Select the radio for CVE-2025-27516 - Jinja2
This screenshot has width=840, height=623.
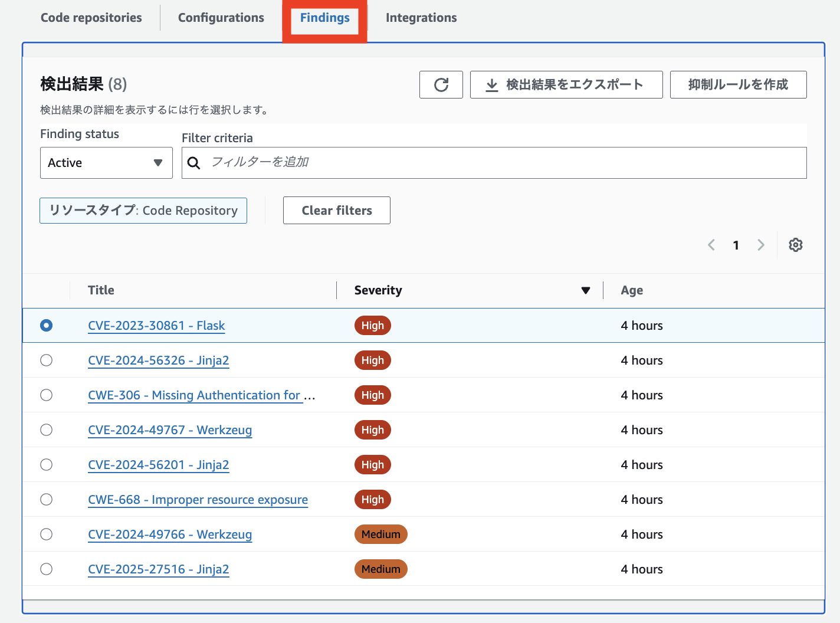[46, 569]
